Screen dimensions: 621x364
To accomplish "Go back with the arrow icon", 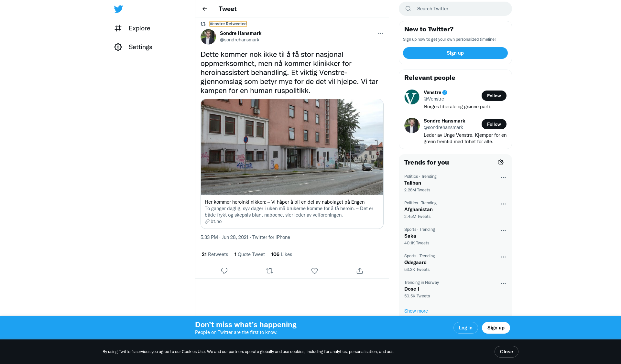I will (x=205, y=9).
